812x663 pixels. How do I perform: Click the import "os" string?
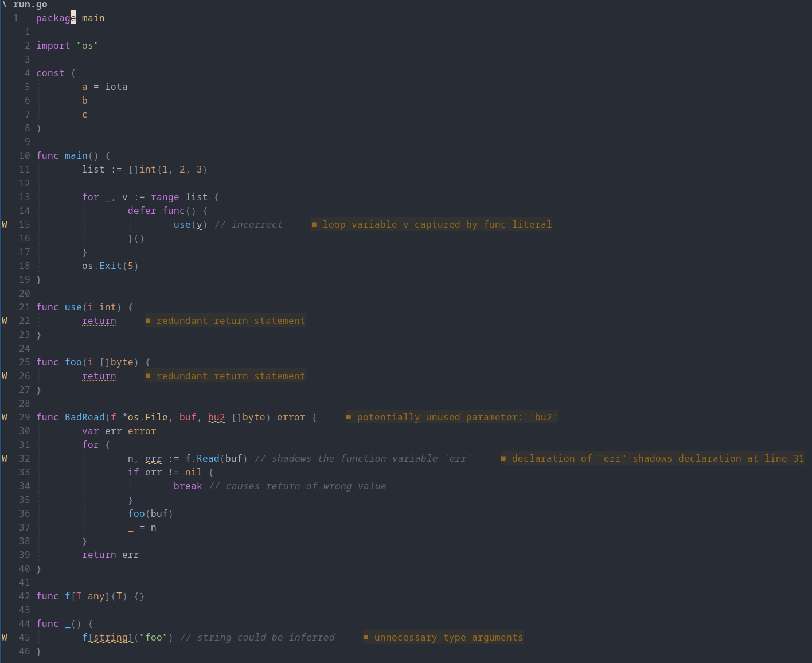point(88,45)
